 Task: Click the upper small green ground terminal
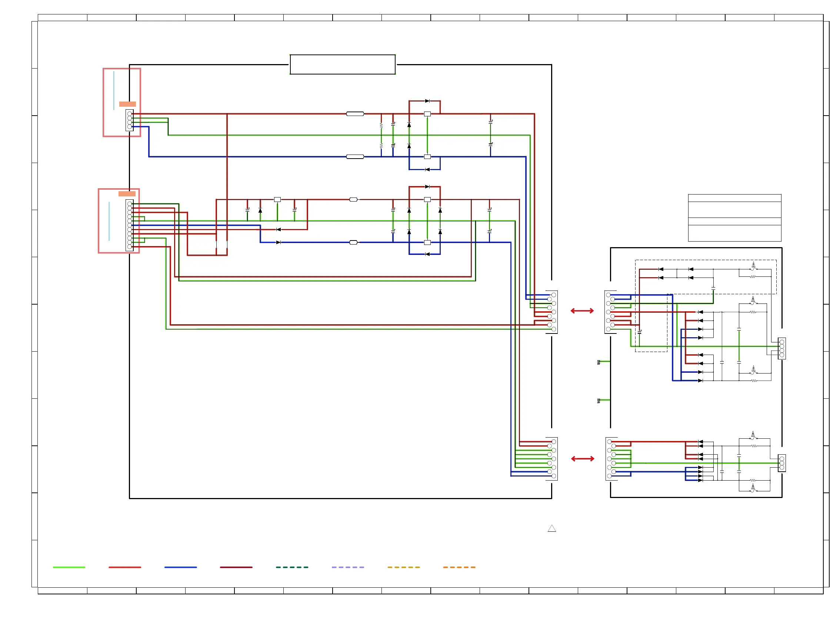coord(599,362)
